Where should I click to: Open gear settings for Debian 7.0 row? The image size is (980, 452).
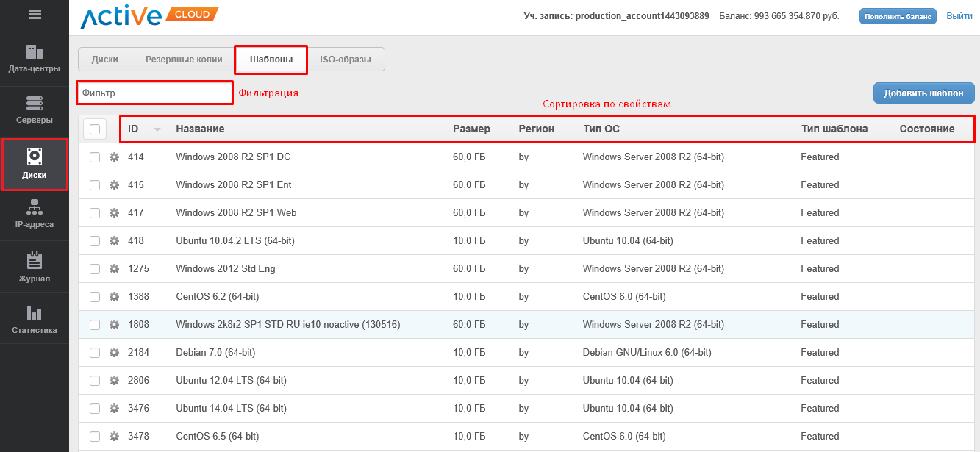pyautogui.click(x=114, y=353)
